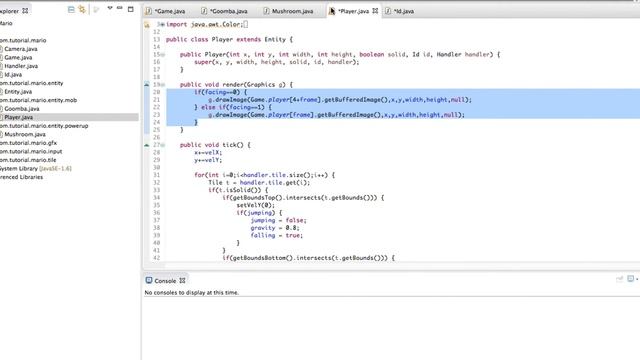The image size is (640, 360).
Task: Open Goomba.java in the Package Explorer
Action: pyautogui.click(x=22, y=109)
